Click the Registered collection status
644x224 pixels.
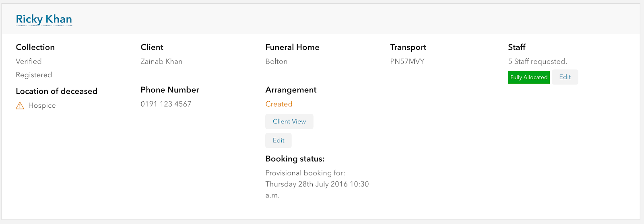tap(34, 75)
